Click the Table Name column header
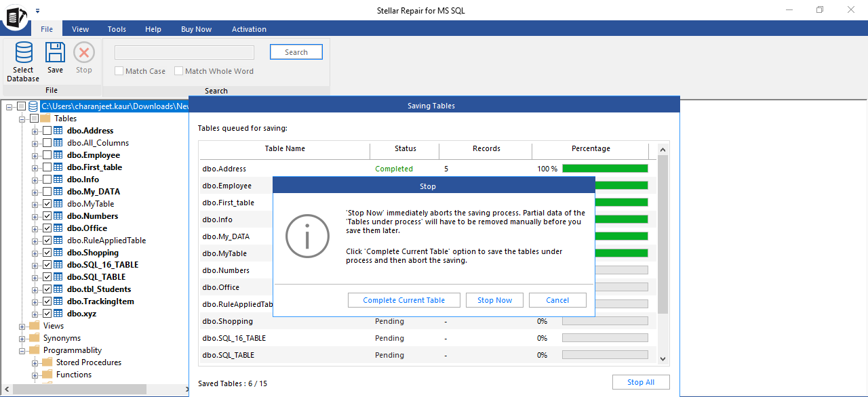 285,148
